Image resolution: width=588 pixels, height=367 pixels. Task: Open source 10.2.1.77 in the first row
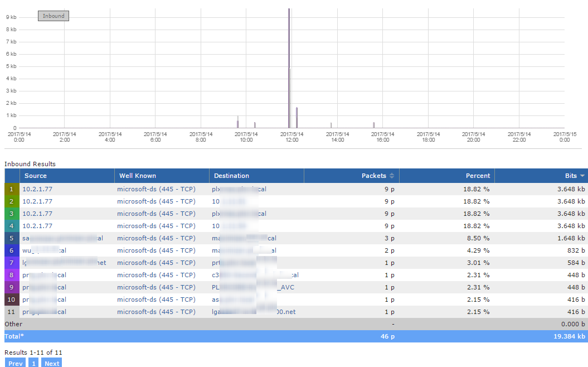tap(37, 189)
